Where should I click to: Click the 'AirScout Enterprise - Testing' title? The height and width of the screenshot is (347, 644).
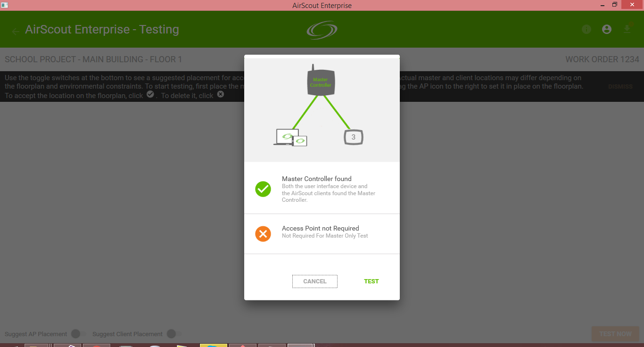tap(102, 29)
